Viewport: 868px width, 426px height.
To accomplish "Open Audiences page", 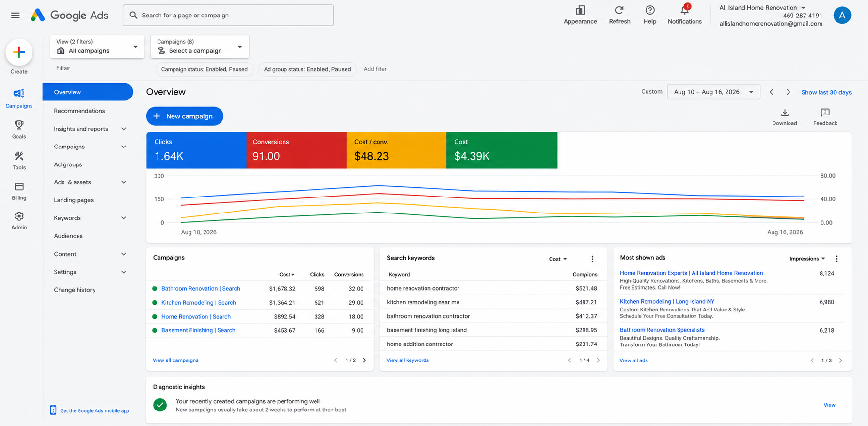I will pos(68,236).
